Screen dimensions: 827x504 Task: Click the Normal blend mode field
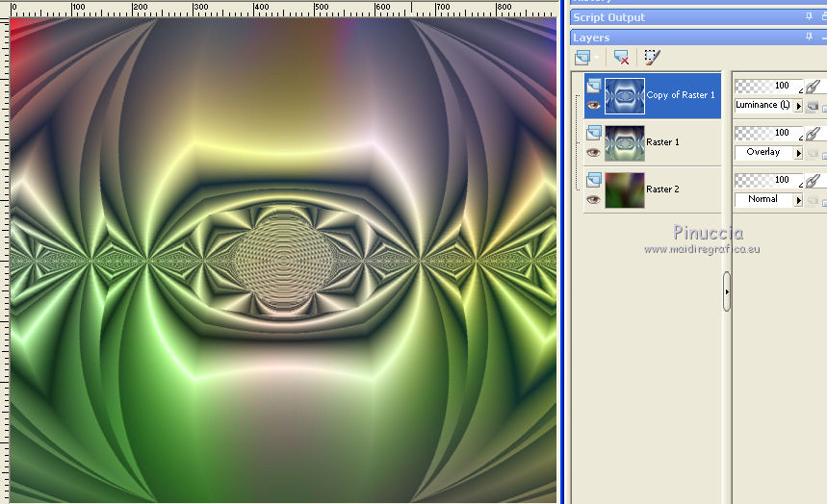[x=763, y=199]
